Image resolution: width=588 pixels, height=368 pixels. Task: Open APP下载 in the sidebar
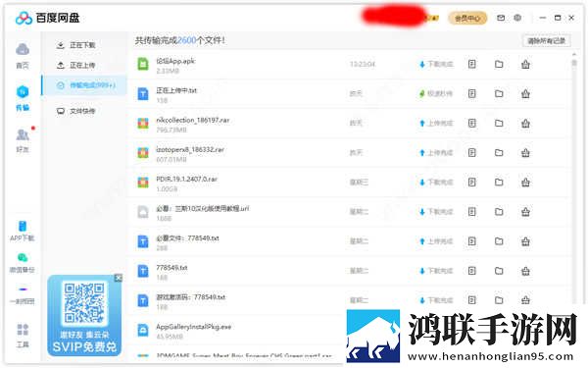pyautogui.click(x=23, y=231)
